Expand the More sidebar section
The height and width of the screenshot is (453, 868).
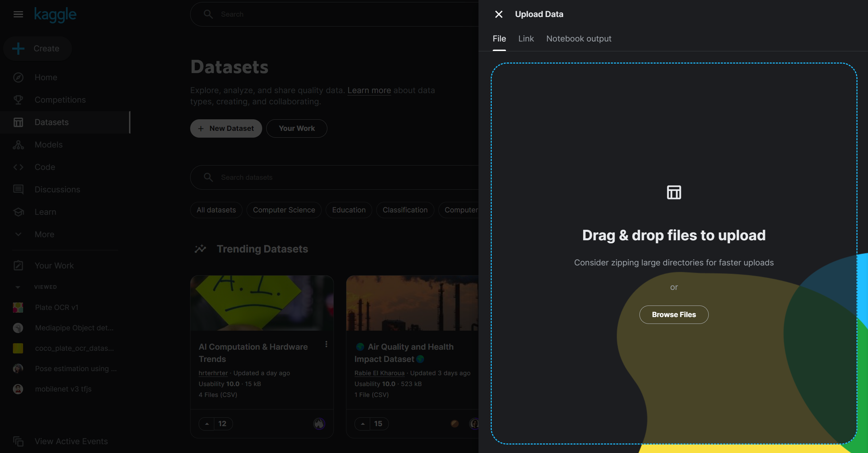(x=18, y=234)
